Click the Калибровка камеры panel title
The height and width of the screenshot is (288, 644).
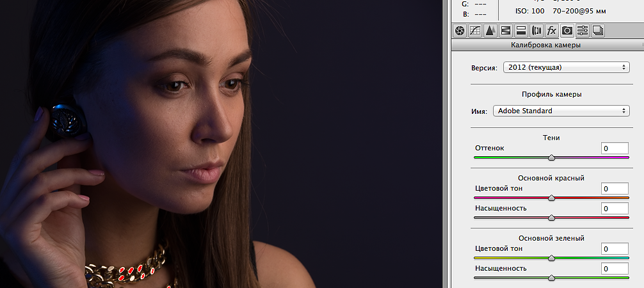click(545, 45)
